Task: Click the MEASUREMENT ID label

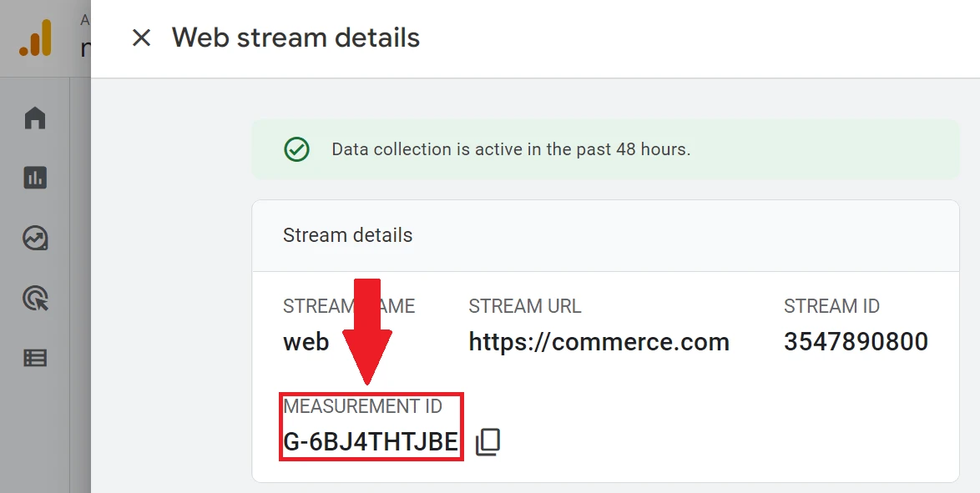Action: click(x=362, y=406)
